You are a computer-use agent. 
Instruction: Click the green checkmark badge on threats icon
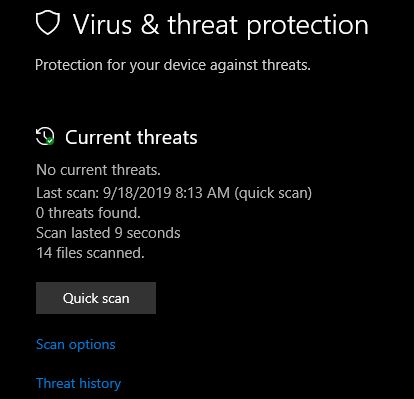[x=50, y=141]
